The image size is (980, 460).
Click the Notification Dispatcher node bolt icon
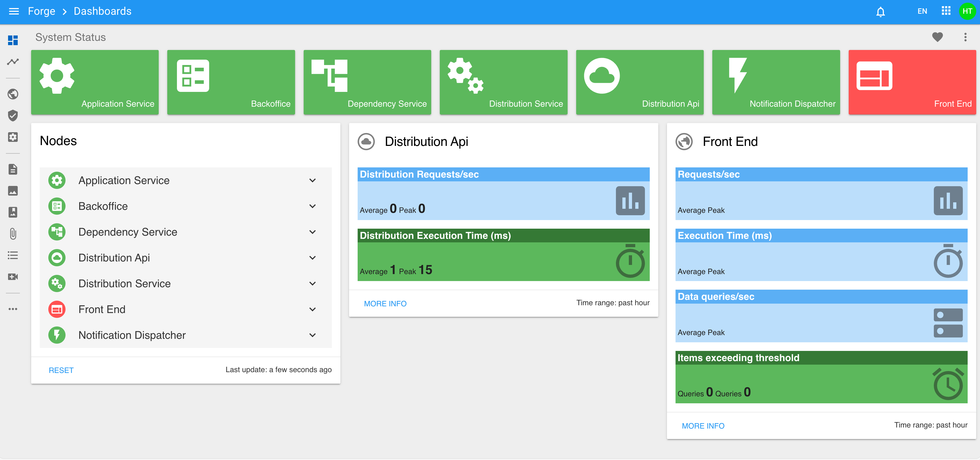click(57, 336)
